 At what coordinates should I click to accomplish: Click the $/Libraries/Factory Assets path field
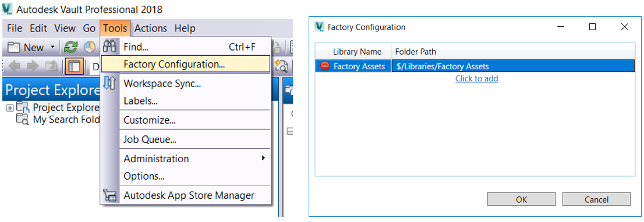(x=513, y=66)
